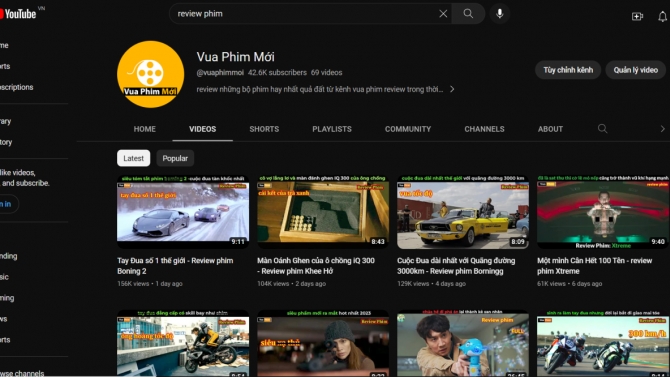Click the @vuaphimmoi channel handle

[x=220, y=73]
